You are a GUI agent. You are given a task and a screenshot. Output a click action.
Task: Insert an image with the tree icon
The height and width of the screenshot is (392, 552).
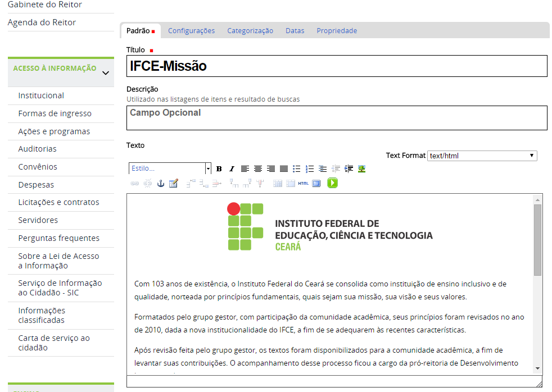tap(361, 168)
